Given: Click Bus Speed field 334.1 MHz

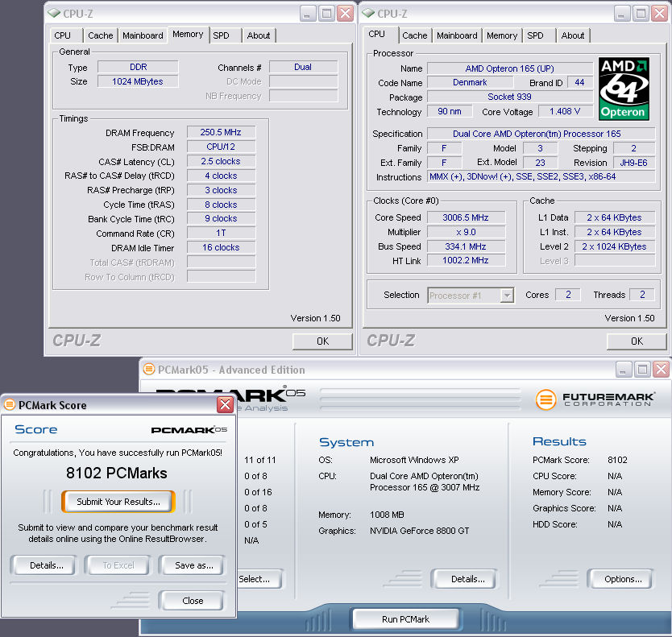Looking at the screenshot, I should point(466,246).
